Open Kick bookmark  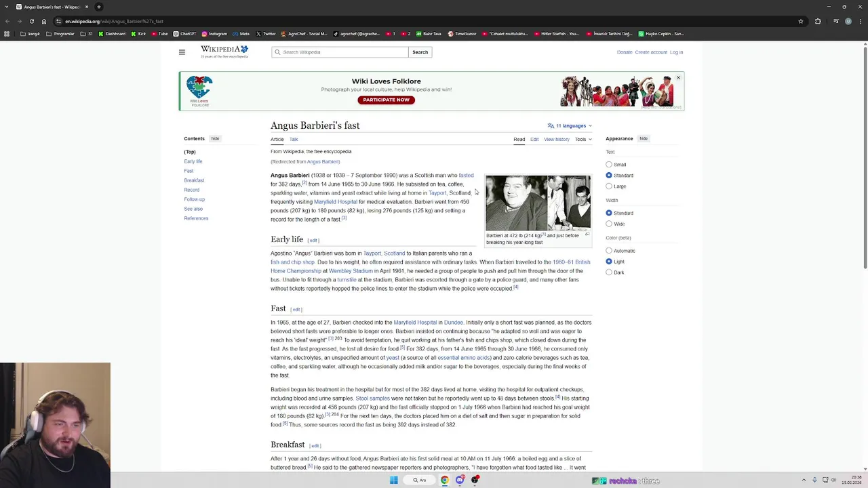point(138,34)
